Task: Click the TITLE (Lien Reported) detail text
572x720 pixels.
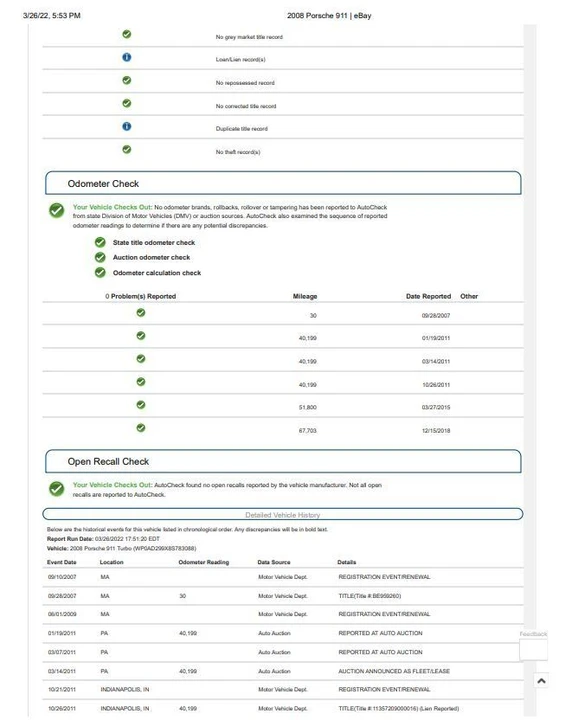Action: click(x=398, y=709)
